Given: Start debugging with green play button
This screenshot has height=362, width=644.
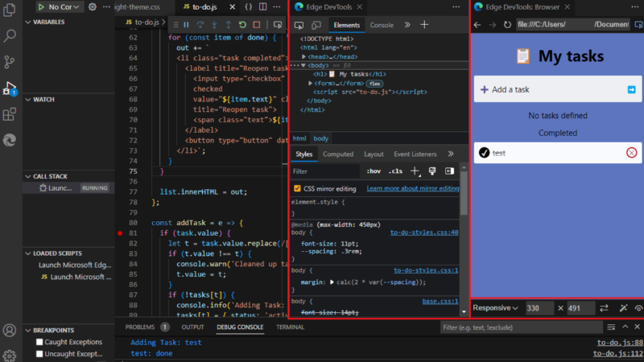Looking at the screenshot, I should point(41,7).
